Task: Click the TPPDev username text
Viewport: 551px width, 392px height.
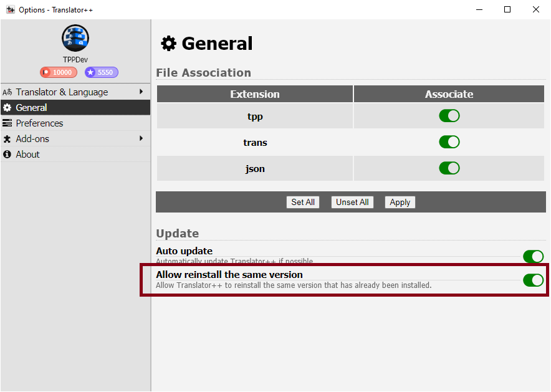Action: click(x=75, y=59)
